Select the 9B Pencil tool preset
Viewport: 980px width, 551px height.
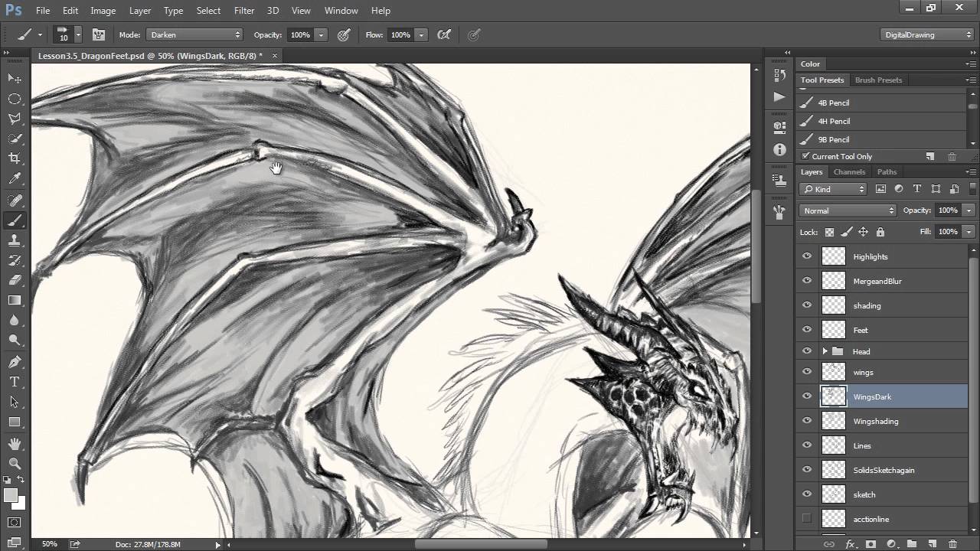[x=835, y=139]
